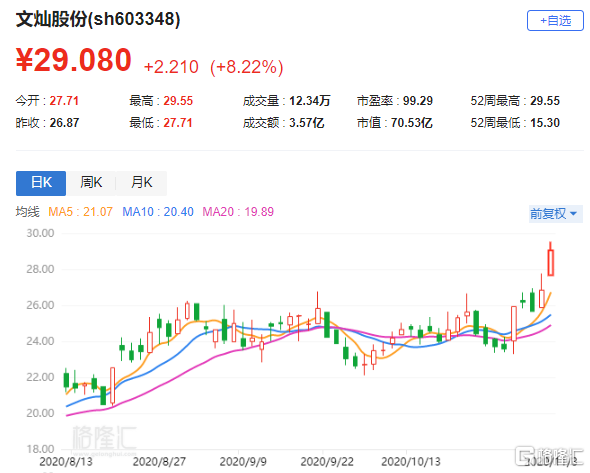The width and height of the screenshot is (590, 473).
Task: Switch to the 周K weekly chart tab
Action: point(91,183)
